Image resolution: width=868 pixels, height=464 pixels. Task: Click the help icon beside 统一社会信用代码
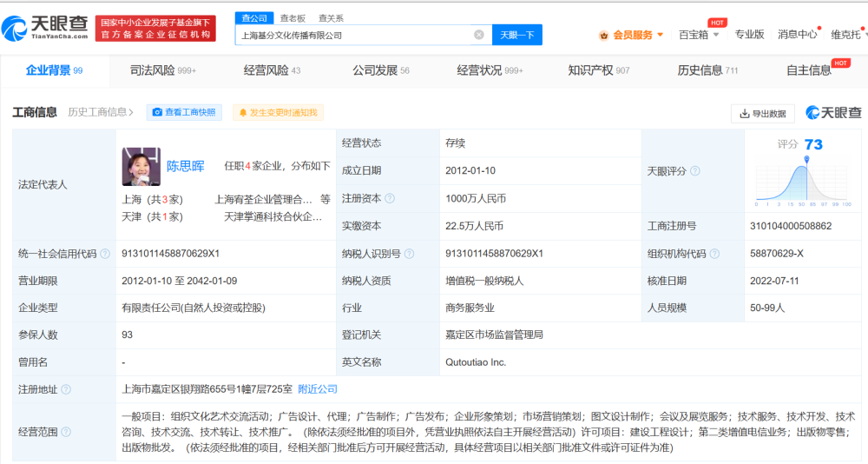point(105,254)
